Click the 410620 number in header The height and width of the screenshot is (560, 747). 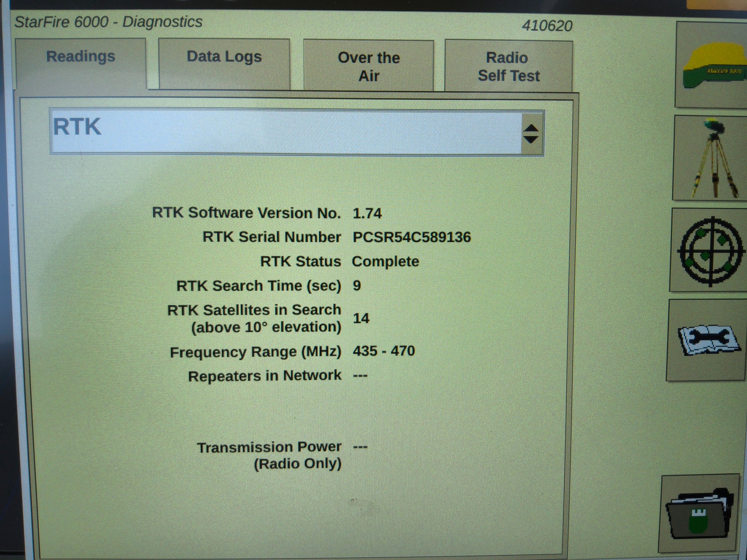pyautogui.click(x=547, y=26)
